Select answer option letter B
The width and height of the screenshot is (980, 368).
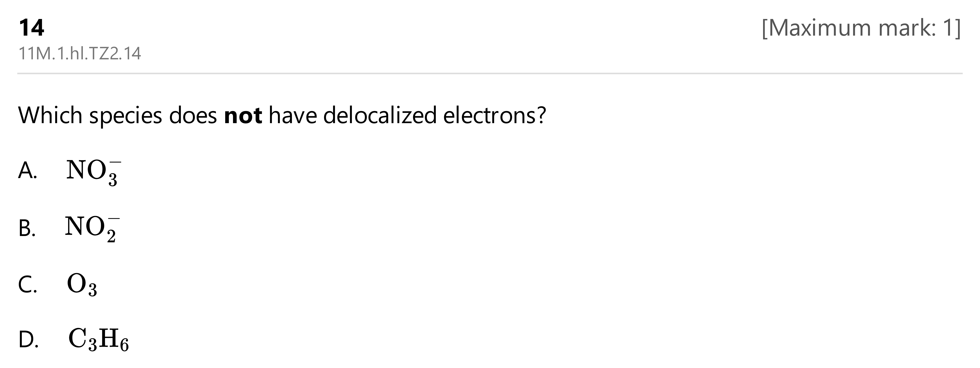click(x=27, y=229)
